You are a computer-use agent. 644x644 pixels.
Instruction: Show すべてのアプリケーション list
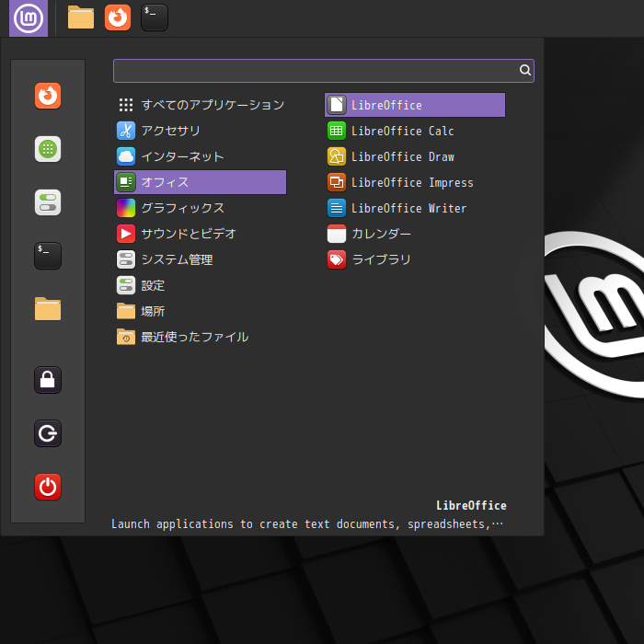[x=212, y=105]
